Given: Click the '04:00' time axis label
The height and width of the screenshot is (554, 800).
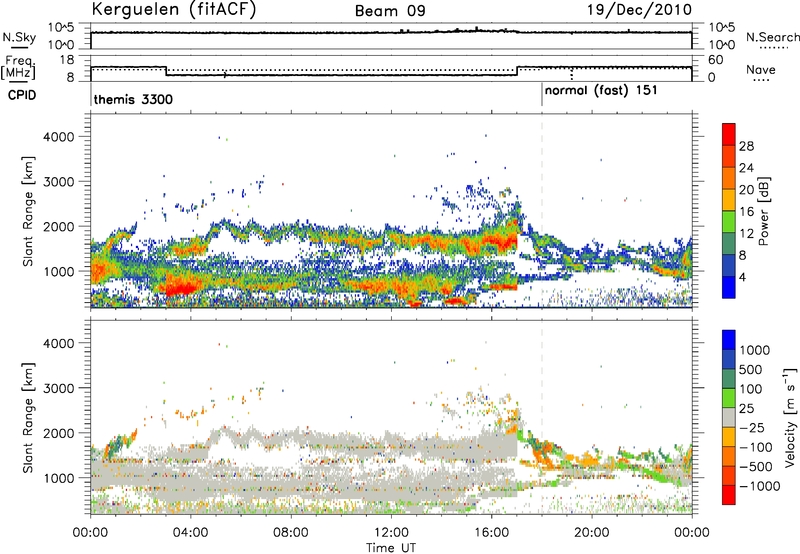Looking at the screenshot, I should coord(191,533).
